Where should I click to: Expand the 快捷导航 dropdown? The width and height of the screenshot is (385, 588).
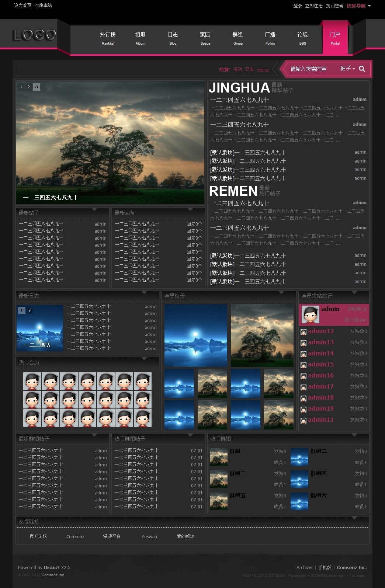coord(358,6)
